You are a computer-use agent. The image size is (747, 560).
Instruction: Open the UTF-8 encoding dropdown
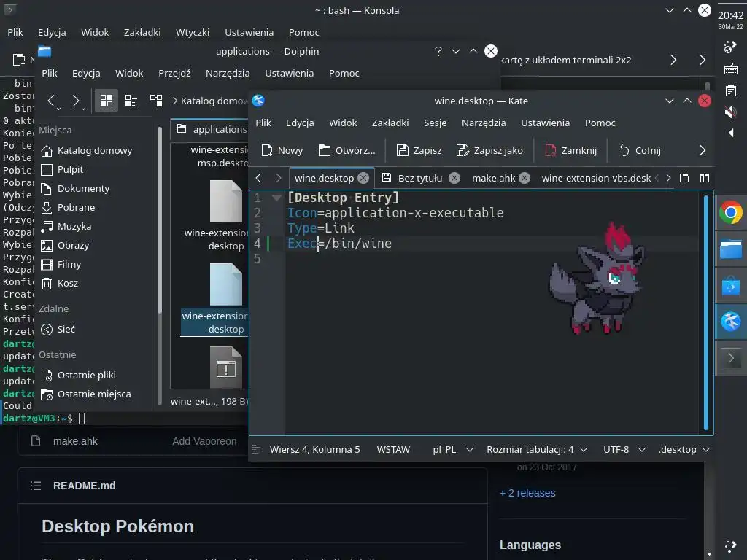click(x=624, y=449)
